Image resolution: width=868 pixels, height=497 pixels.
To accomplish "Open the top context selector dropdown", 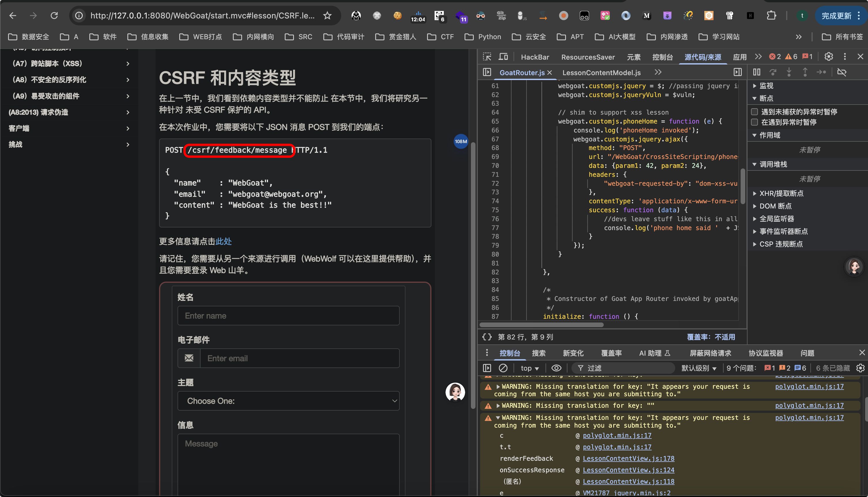I will [529, 368].
